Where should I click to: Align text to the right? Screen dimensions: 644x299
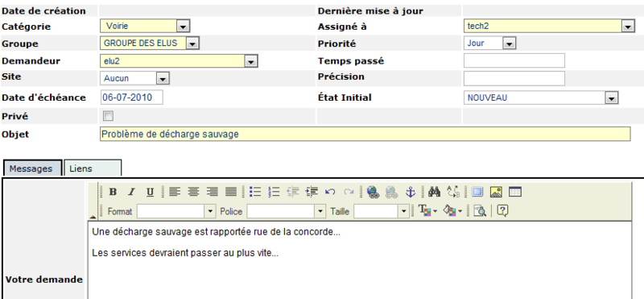click(x=212, y=192)
